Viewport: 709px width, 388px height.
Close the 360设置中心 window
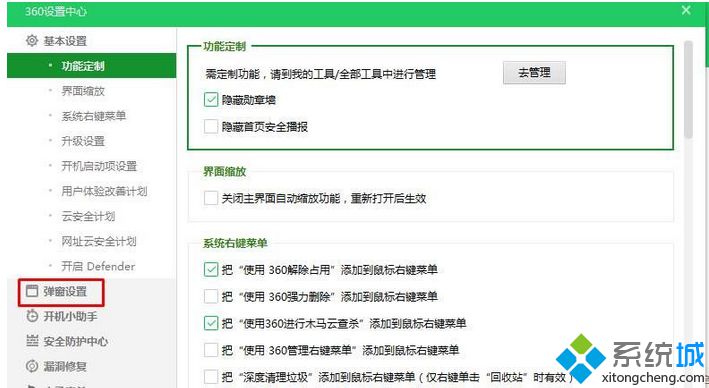coord(686,10)
